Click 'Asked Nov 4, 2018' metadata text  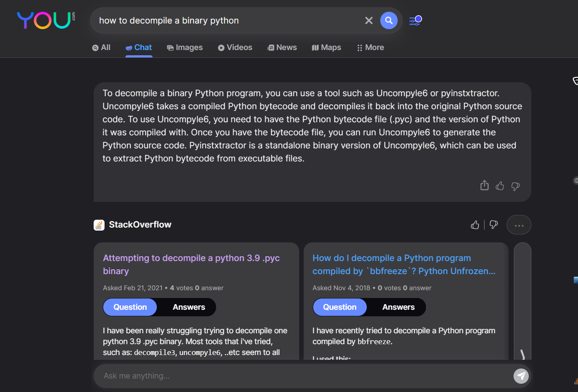click(x=341, y=288)
